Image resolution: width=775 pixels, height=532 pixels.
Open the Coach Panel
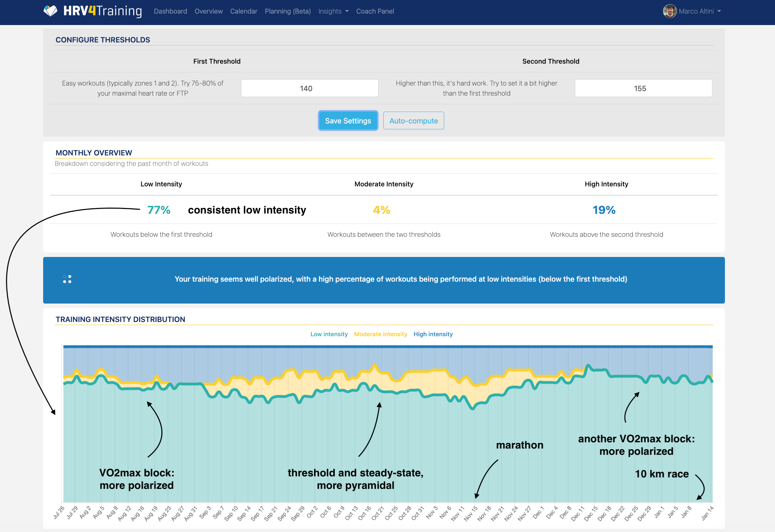(375, 11)
